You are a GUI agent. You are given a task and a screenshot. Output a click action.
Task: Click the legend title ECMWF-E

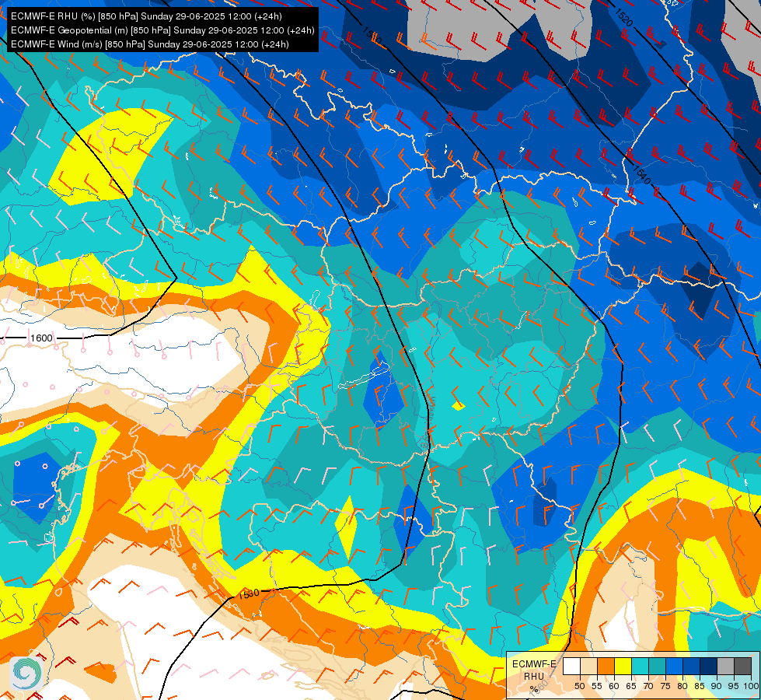click(534, 664)
